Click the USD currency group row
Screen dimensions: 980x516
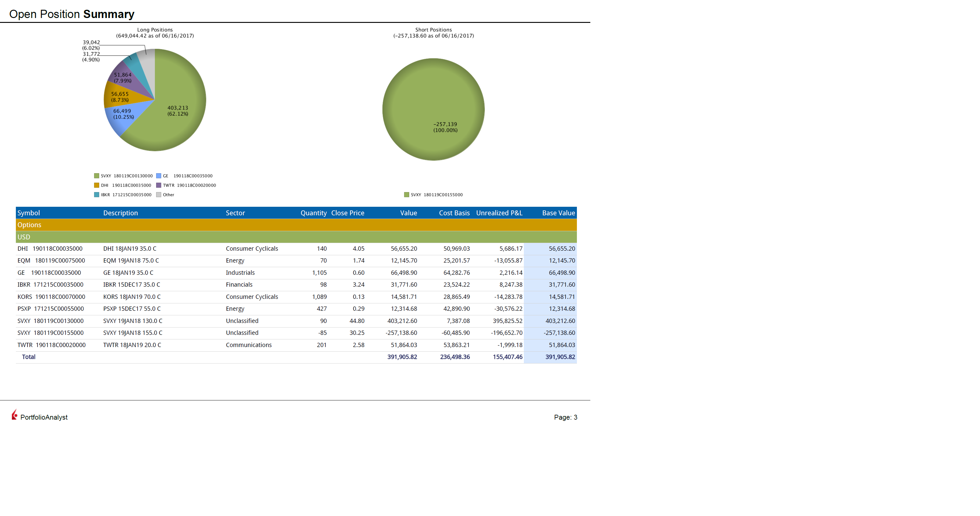(296, 237)
